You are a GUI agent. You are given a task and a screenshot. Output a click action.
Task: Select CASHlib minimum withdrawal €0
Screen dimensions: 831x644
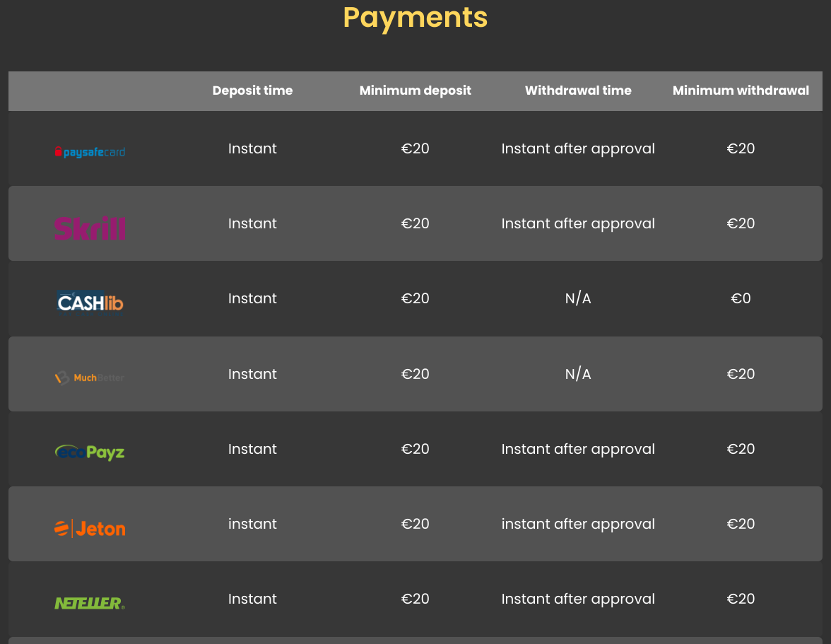[741, 298]
